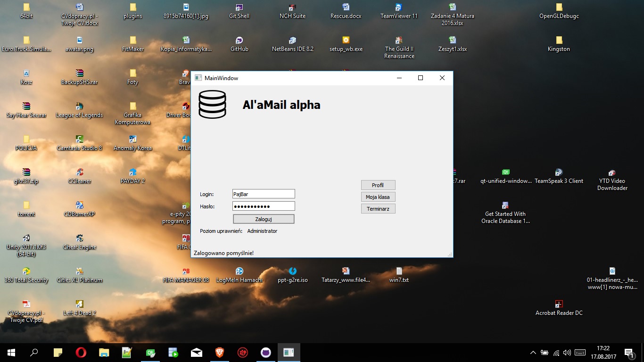This screenshot has height=362, width=644.
Task: Open Wi-Fi network tray icon
Action: [556, 352]
